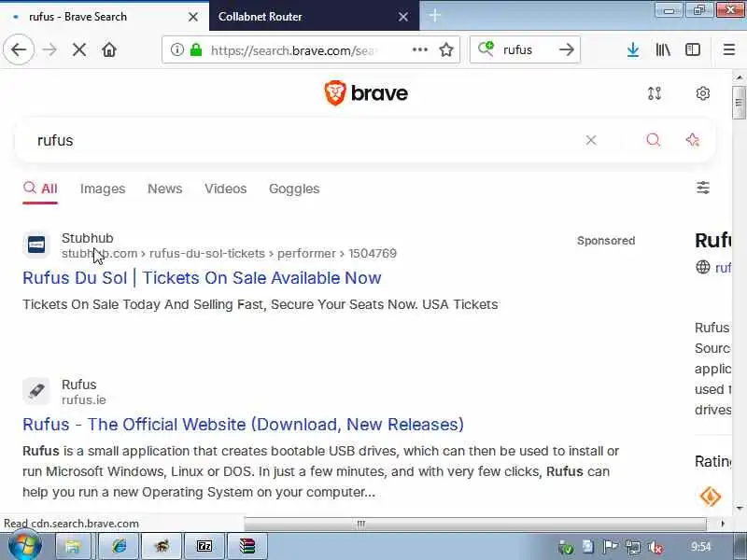Viewport: 747px width, 560px height.
Task: Click the green padlock security icon
Action: tap(196, 49)
